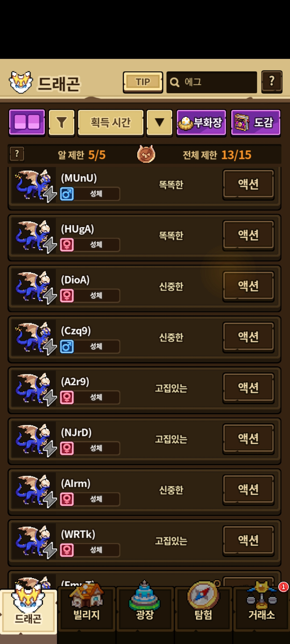Click the TIP button
The width and height of the screenshot is (290, 644).
143,82
